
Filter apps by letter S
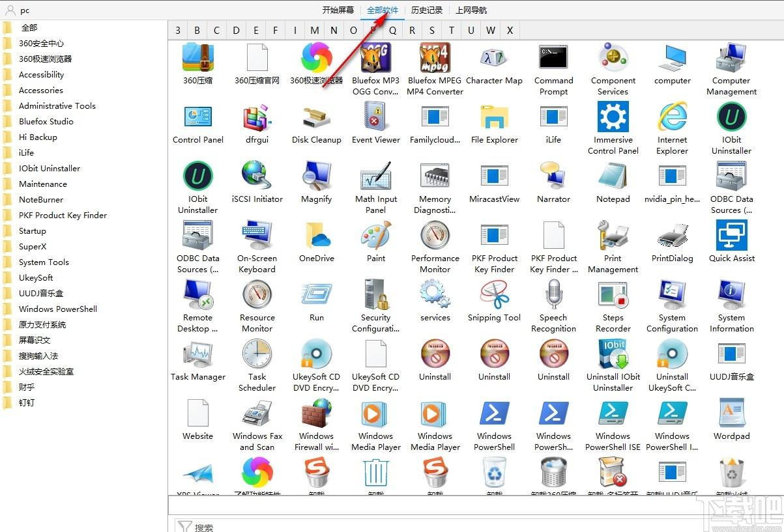pyautogui.click(x=431, y=30)
